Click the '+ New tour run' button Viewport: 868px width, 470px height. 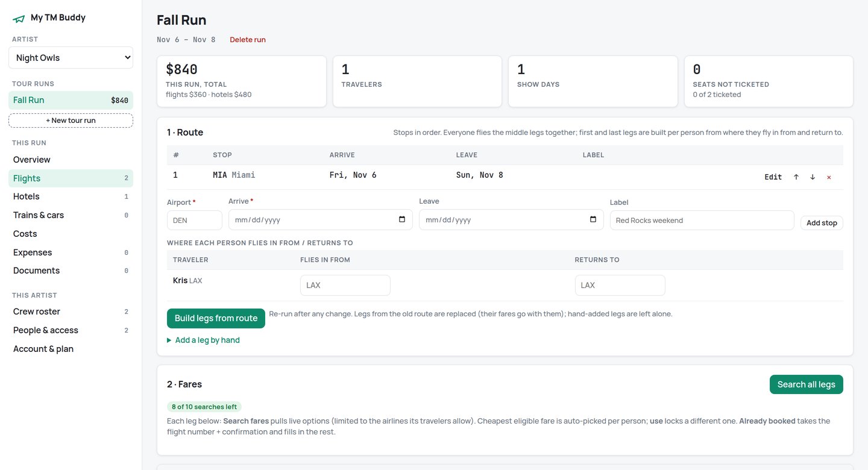71,121
